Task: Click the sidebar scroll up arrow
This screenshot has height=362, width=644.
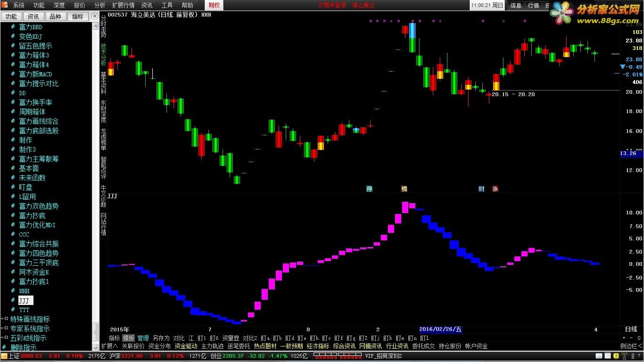Action: click(96, 25)
